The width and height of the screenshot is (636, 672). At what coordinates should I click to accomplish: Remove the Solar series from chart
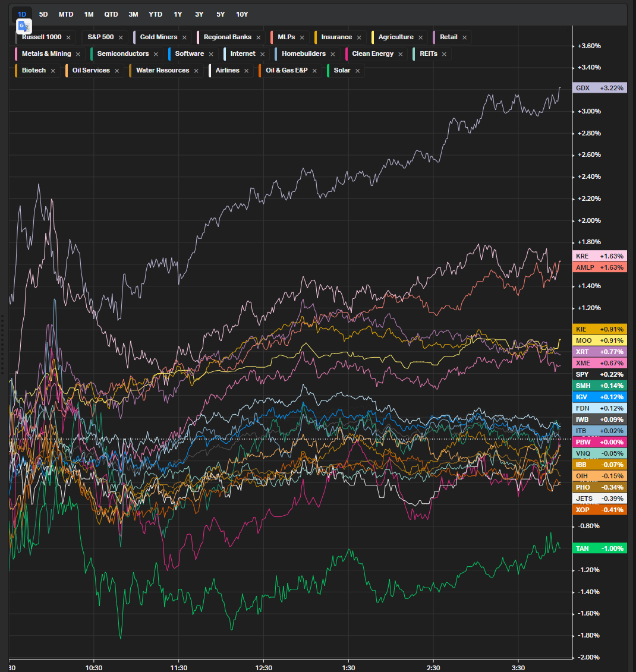coord(357,71)
